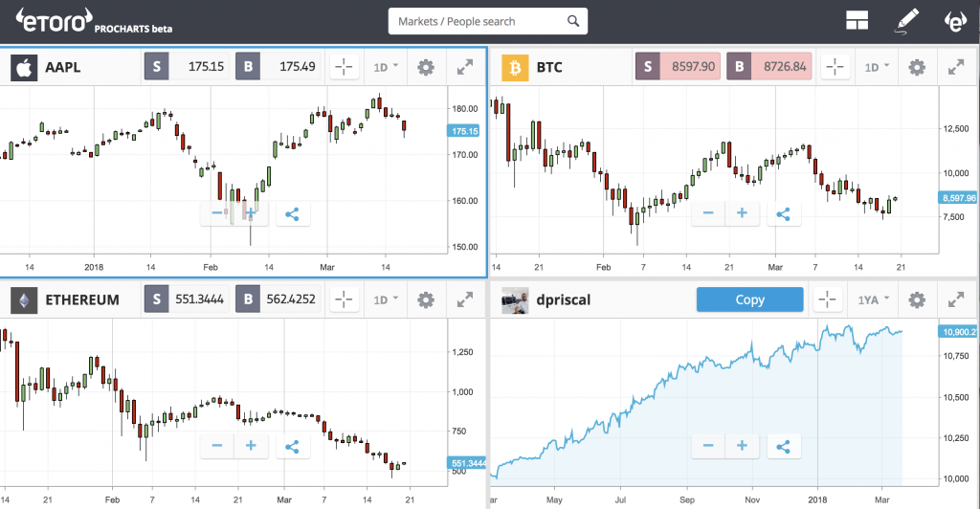Zoom in the dpriscal chart
Screen dimensions: 980x509
(x=742, y=446)
